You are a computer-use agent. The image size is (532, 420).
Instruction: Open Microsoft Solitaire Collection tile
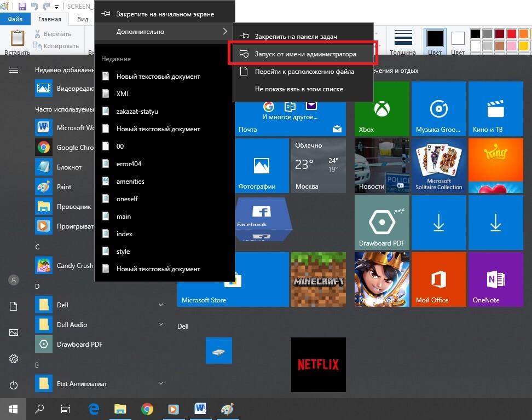439,166
